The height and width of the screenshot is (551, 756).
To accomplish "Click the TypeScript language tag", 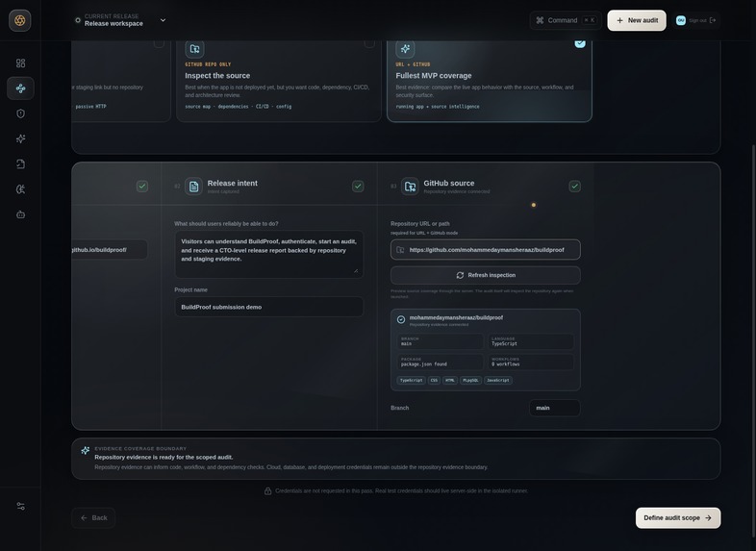I will tap(412, 381).
